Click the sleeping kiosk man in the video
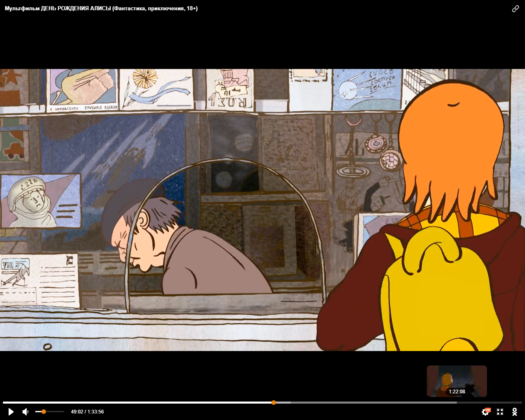This screenshot has width=525, height=420. click(x=180, y=246)
